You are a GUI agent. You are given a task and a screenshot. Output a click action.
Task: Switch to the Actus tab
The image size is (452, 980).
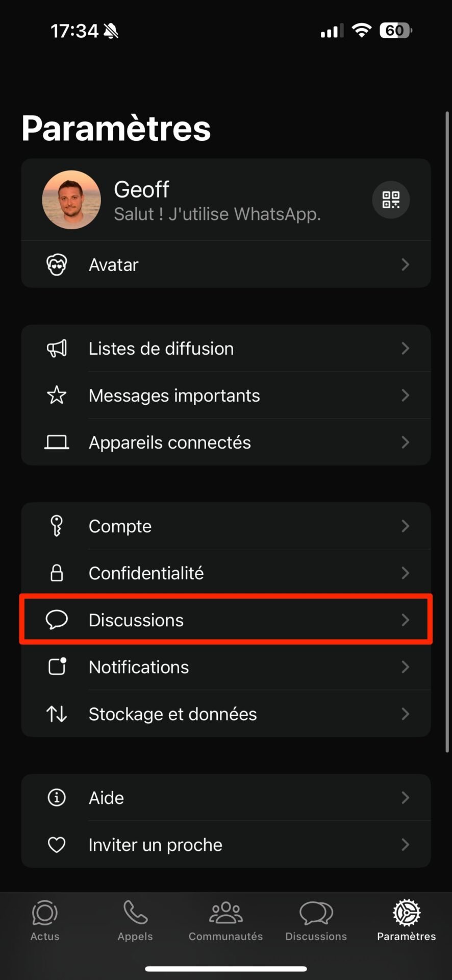point(45,921)
